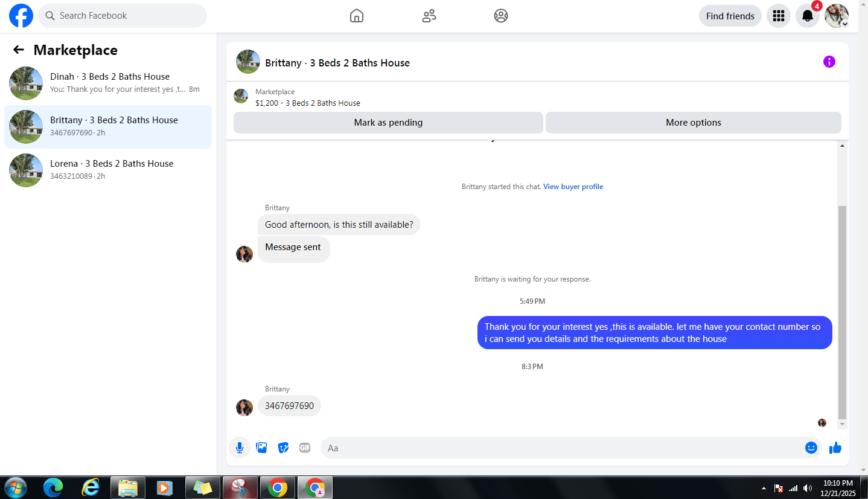The height and width of the screenshot is (499, 868).
Task: Click the small seen-receipt avatar
Action: 822,423
